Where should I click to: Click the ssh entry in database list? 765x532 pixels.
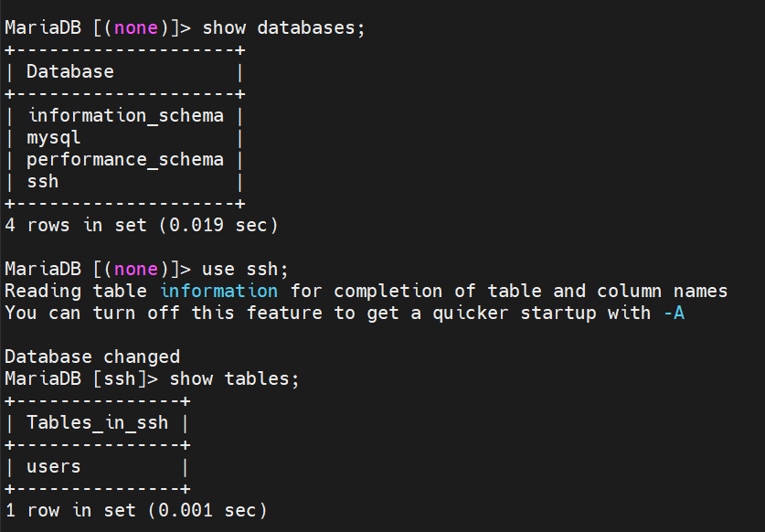pyautogui.click(x=43, y=181)
